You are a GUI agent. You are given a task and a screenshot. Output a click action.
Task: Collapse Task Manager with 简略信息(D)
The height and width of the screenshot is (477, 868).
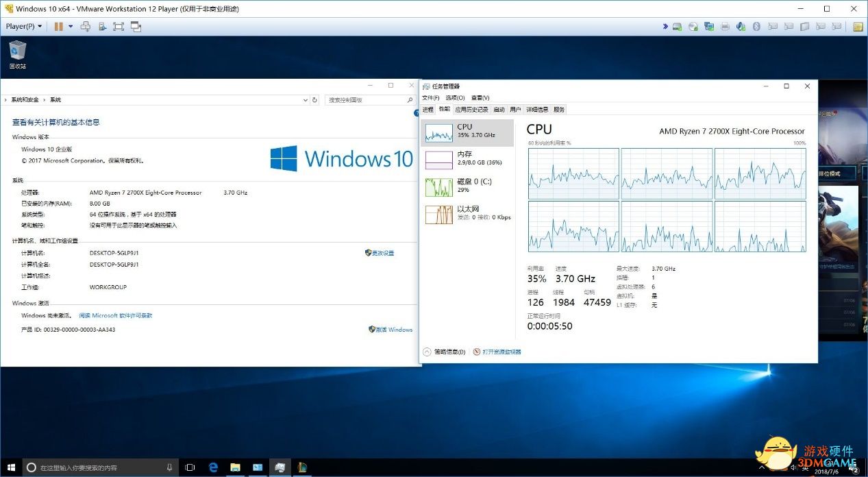pos(444,352)
